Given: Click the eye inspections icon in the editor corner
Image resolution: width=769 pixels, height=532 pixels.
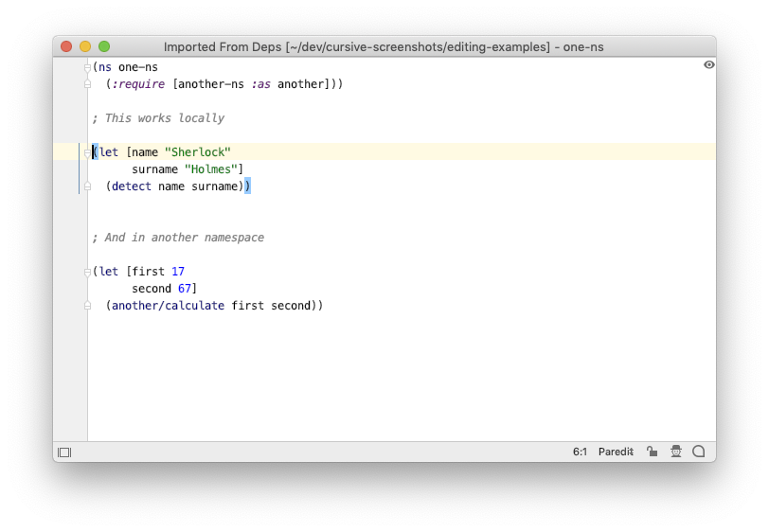Looking at the screenshot, I should pos(708,64).
